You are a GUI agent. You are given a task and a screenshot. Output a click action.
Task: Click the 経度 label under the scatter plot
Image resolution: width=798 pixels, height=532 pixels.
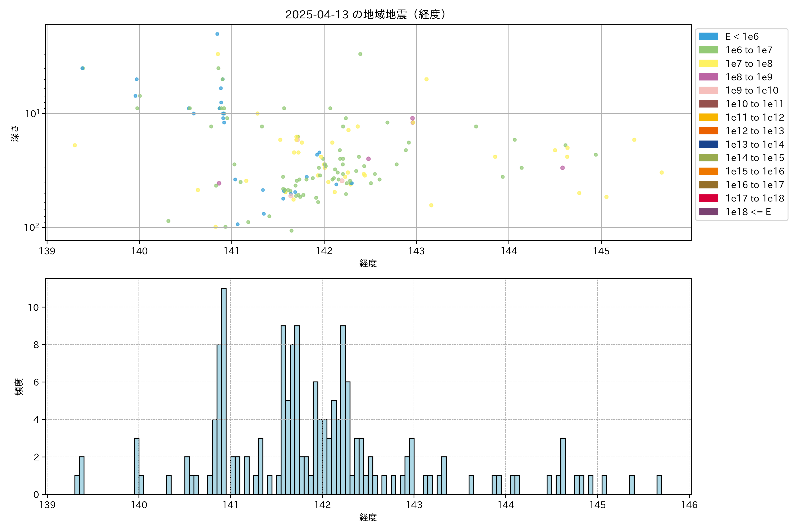coord(368,263)
